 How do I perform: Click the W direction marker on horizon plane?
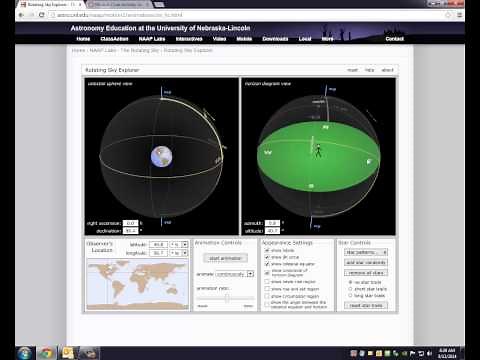click(268, 152)
